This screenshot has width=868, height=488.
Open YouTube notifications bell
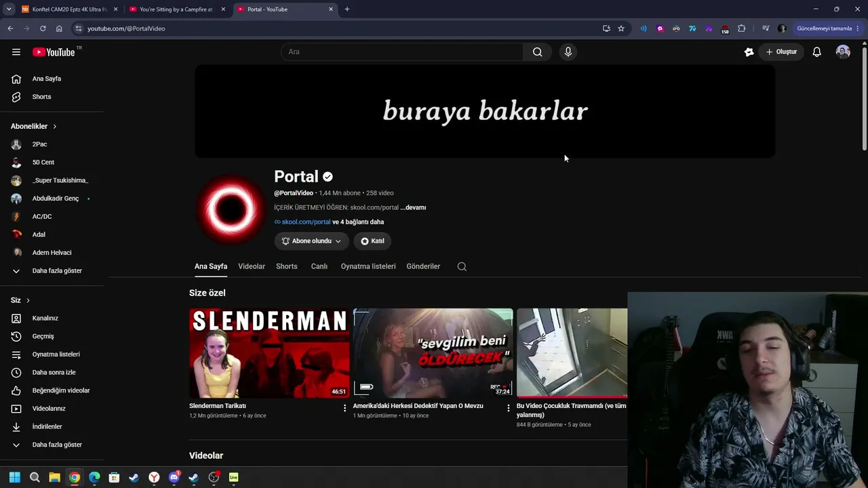(x=817, y=52)
